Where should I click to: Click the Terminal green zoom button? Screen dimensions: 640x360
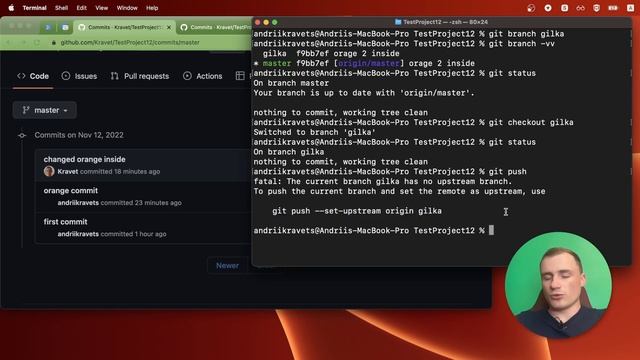[275, 22]
